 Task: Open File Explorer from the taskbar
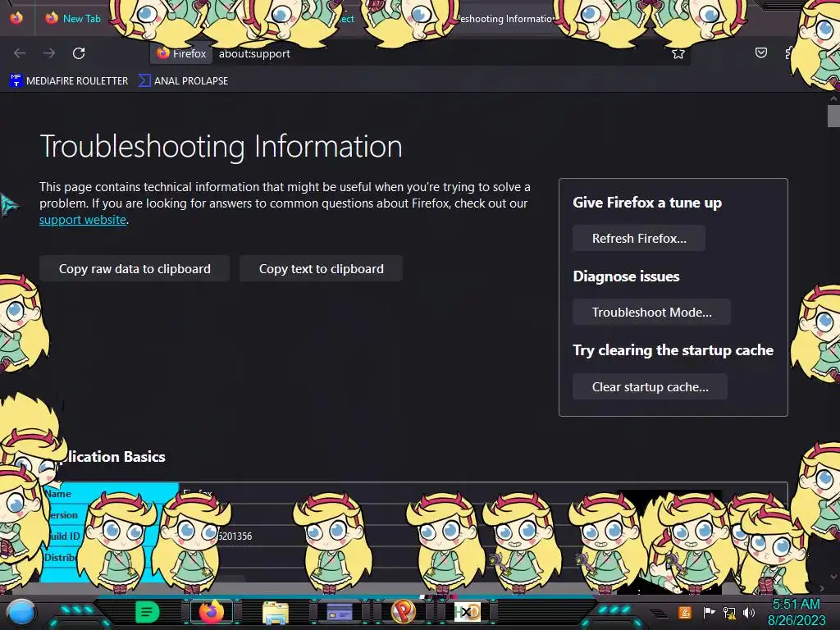click(276, 612)
